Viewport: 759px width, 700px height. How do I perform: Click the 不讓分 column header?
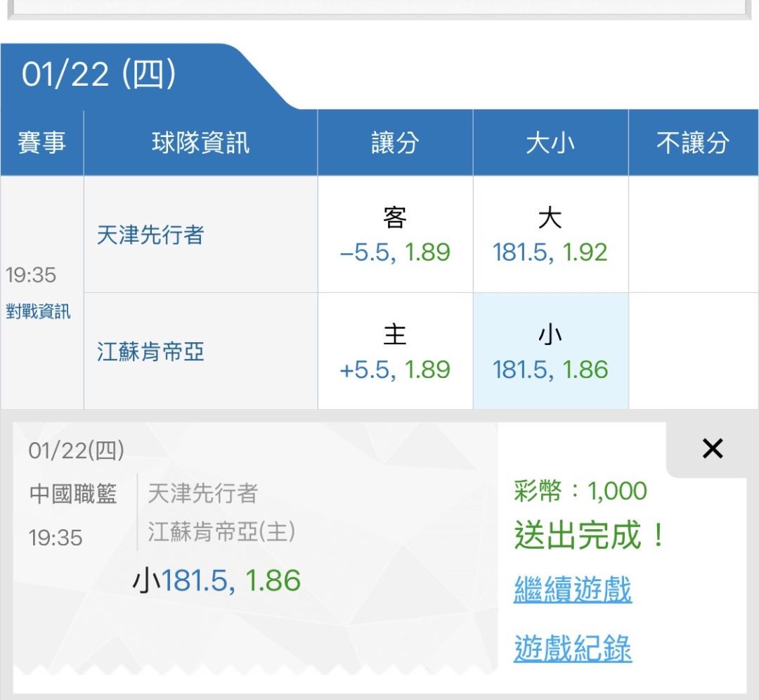tap(693, 143)
